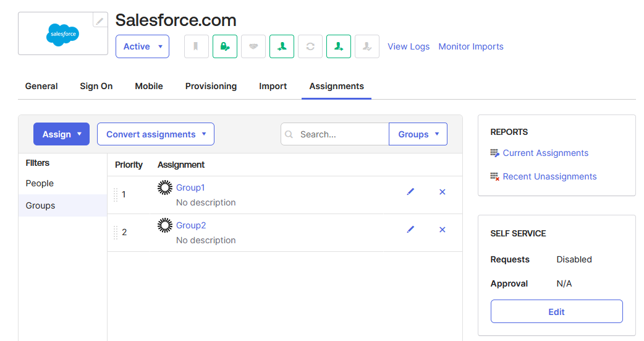This screenshot has width=644, height=341.
Task: Click the circular sync arrows icon
Action: (310, 46)
